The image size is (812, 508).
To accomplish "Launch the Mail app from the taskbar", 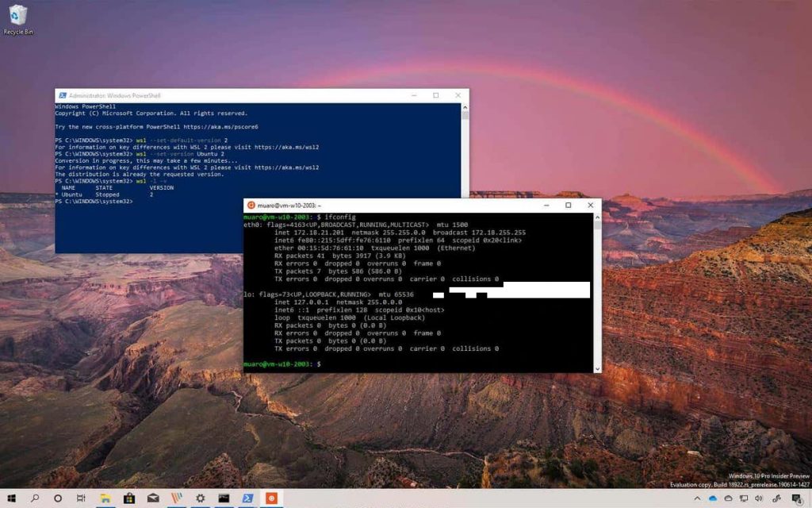I will 151,498.
